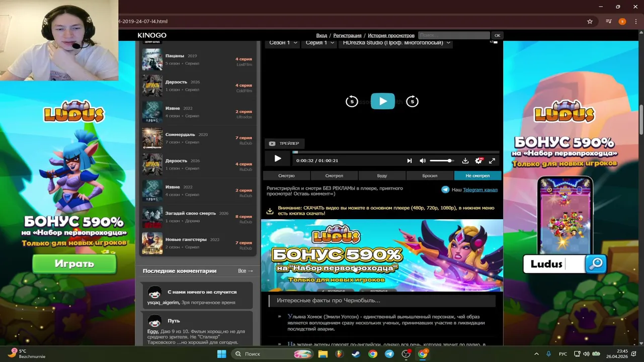Image resolution: width=644 pixels, height=362 pixels.
Task: Expand the Серия 1 episode dropdown
Action: pyautogui.click(x=320, y=43)
